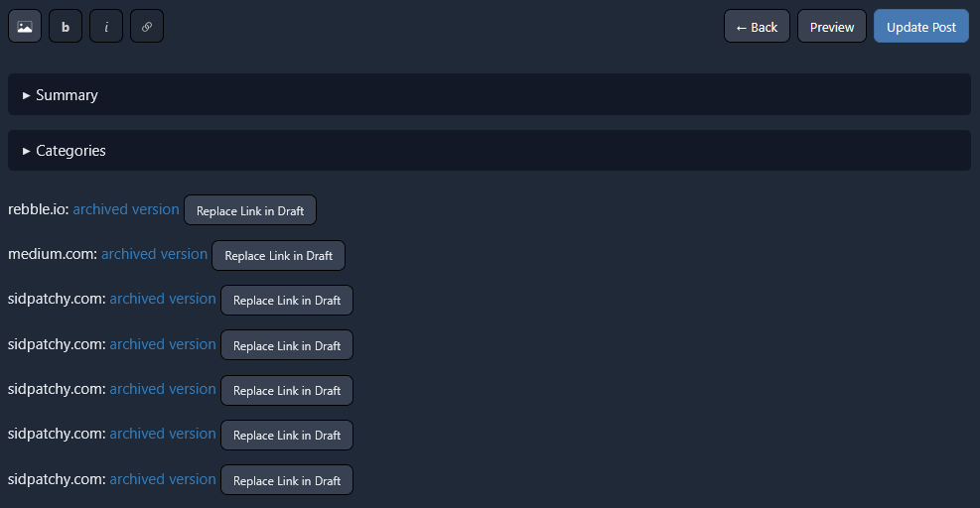This screenshot has width=980, height=508.
Task: Open the first sidpatchy.com archived version link
Action: 163,299
